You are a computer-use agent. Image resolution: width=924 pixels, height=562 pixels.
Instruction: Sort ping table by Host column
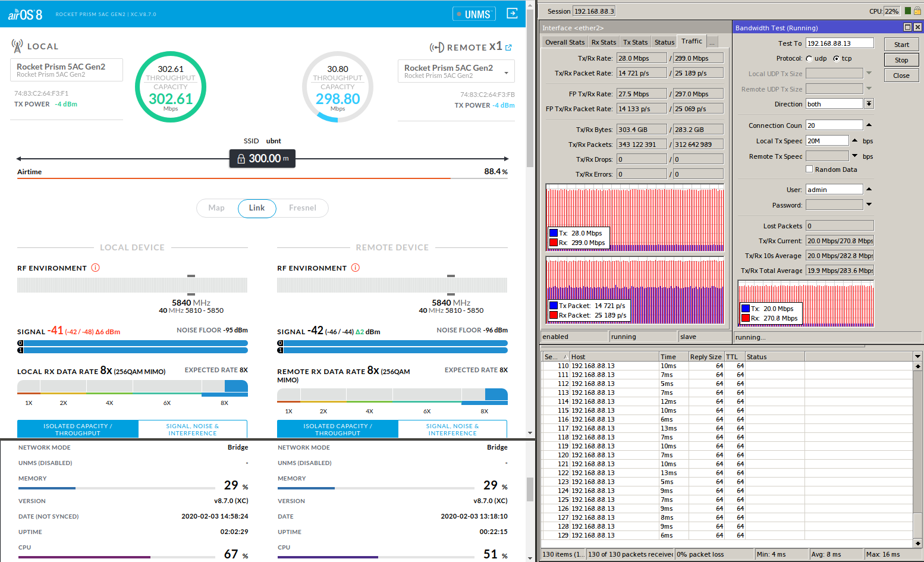(614, 357)
